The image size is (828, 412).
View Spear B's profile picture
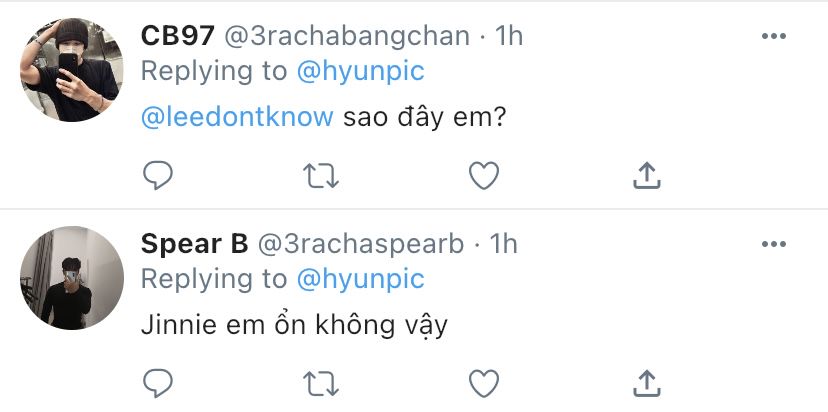[x=71, y=277]
